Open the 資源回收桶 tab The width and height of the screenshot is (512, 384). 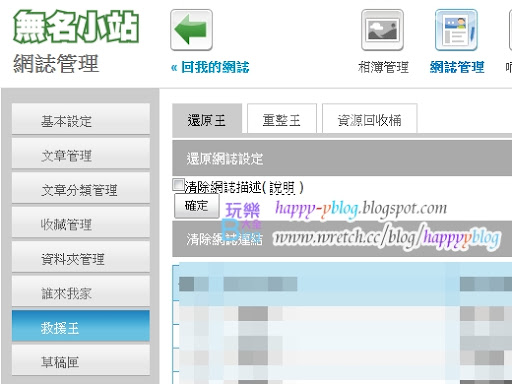[370, 119]
